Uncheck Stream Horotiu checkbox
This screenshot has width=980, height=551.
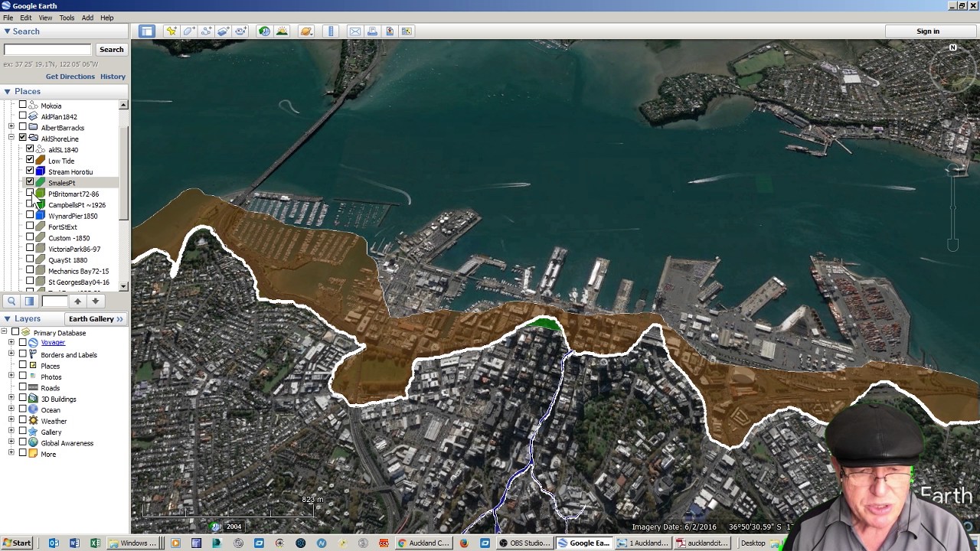pos(30,171)
